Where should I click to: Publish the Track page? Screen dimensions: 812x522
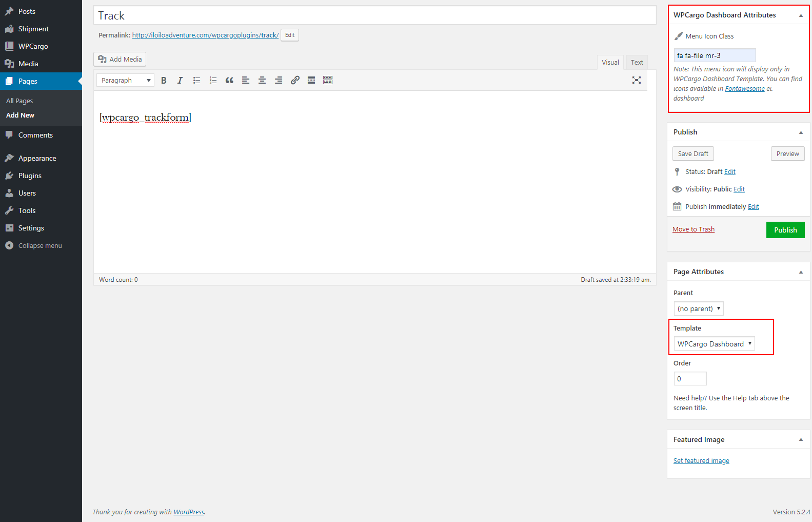pos(785,230)
